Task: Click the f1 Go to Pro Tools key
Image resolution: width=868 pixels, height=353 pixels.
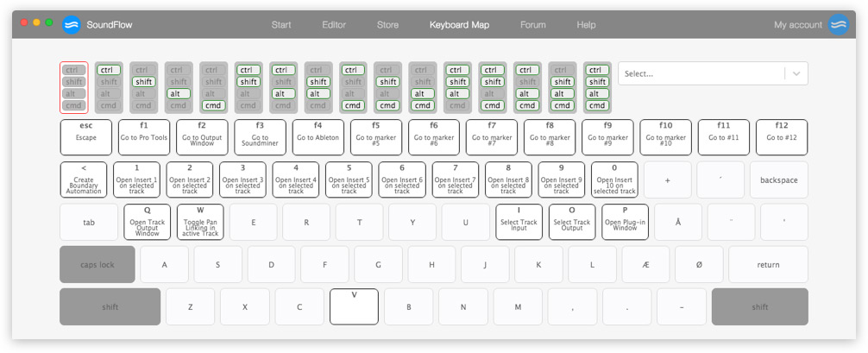Action: coord(144,137)
